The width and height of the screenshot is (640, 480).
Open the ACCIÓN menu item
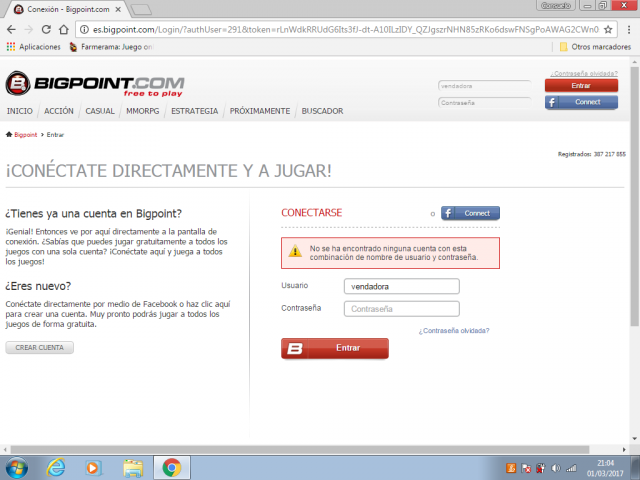point(59,111)
